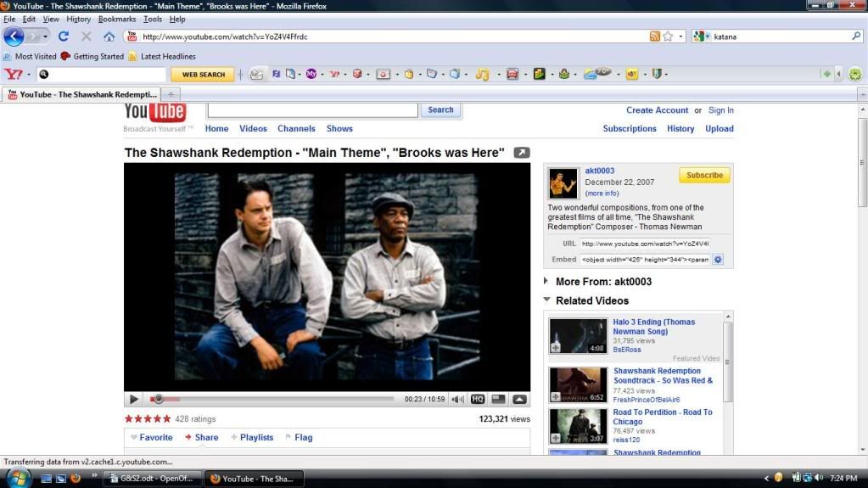868x488 pixels.
Task: Open the back/forward history dropdown arrow
Action: 45,36
